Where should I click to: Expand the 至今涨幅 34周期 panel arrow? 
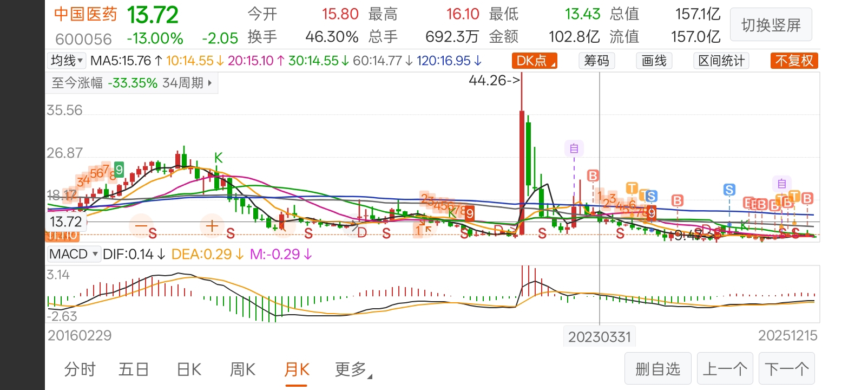[210, 83]
